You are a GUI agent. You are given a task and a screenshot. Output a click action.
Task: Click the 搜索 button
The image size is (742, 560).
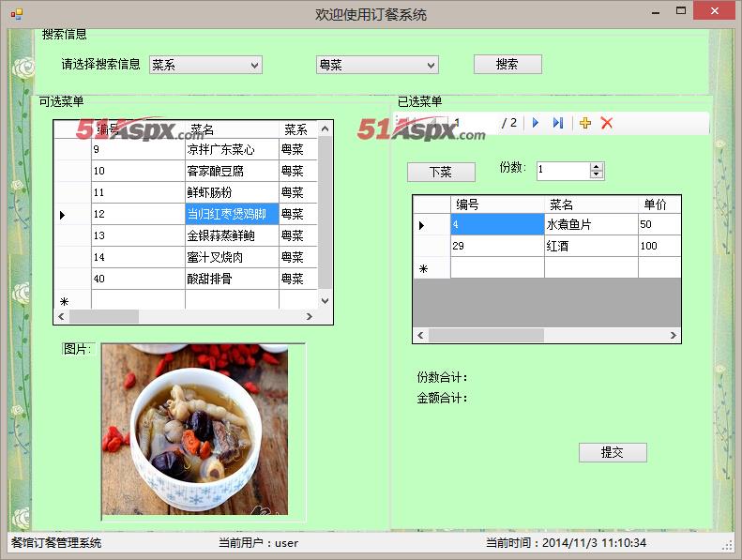(507, 65)
